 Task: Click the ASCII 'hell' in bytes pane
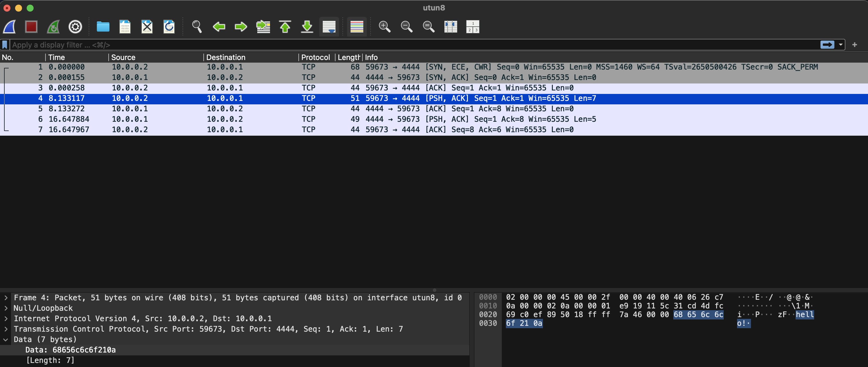pos(805,315)
